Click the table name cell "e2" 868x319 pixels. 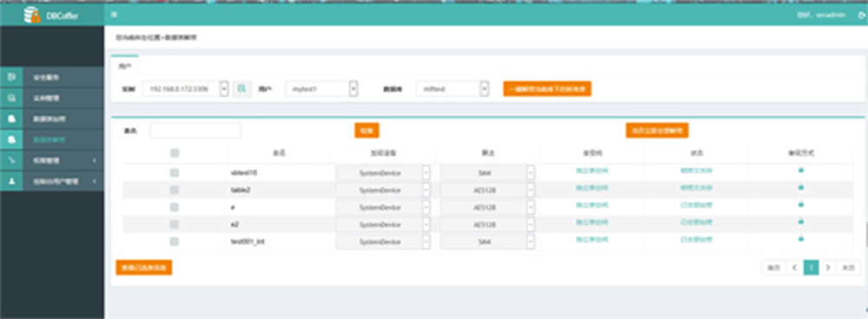[234, 225]
